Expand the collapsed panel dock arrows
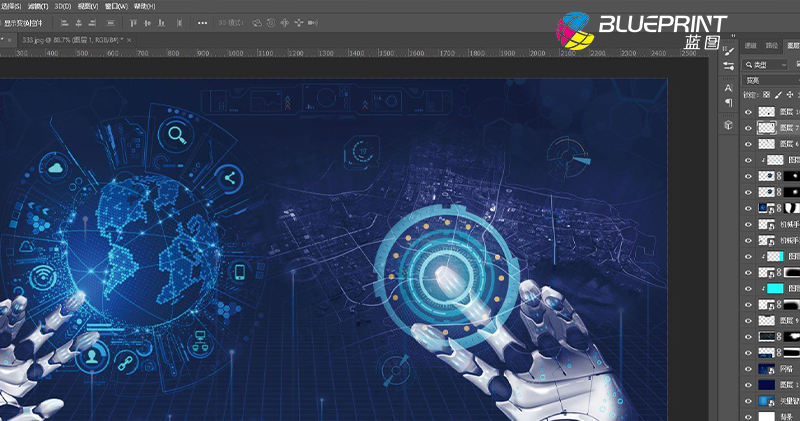This screenshot has width=800, height=421. click(734, 36)
